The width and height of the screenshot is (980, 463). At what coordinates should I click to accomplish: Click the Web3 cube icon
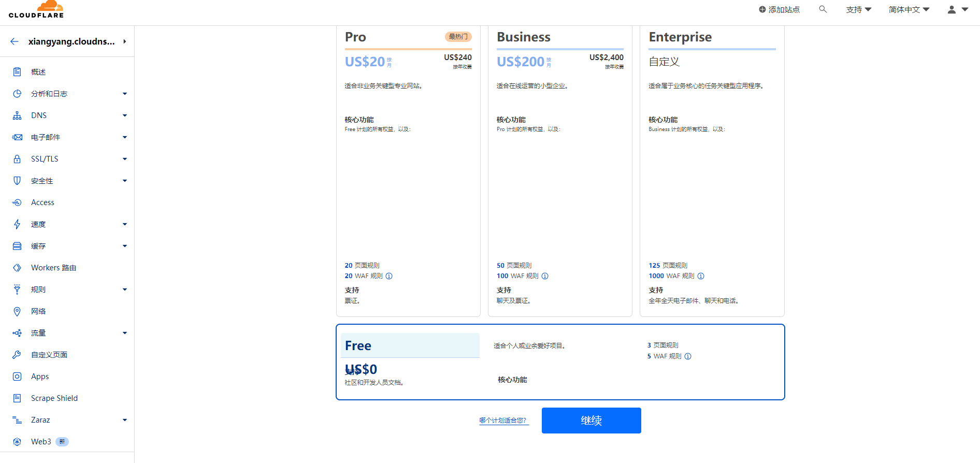point(17,442)
